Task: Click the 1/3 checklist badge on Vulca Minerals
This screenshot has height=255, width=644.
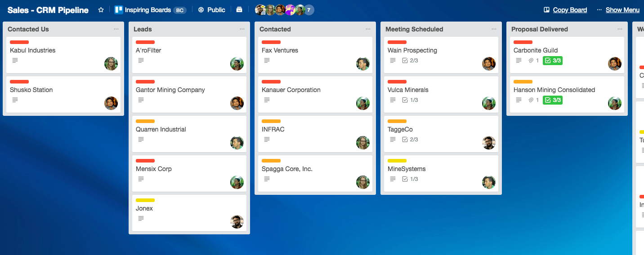Action: pyautogui.click(x=410, y=100)
